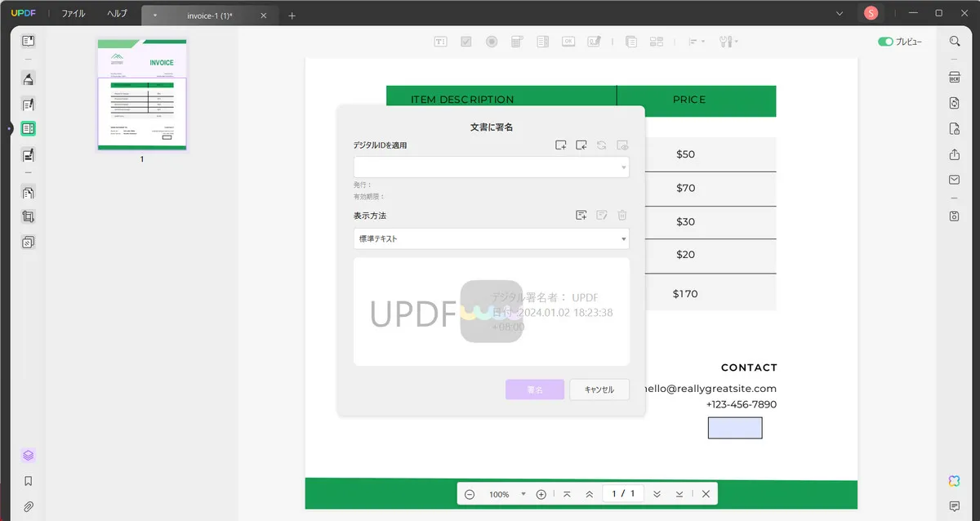Jump to the last page arrow
Image resolution: width=980 pixels, height=521 pixels.
point(679,494)
